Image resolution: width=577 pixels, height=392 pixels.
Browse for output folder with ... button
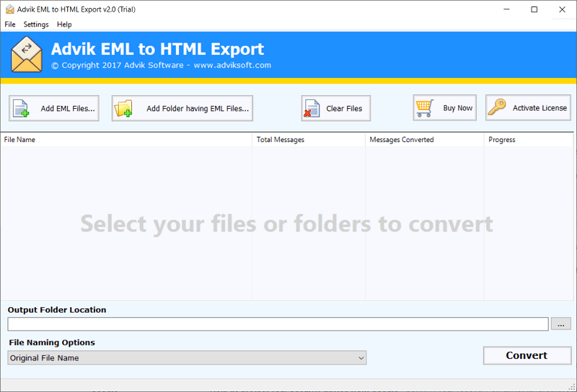pos(561,324)
